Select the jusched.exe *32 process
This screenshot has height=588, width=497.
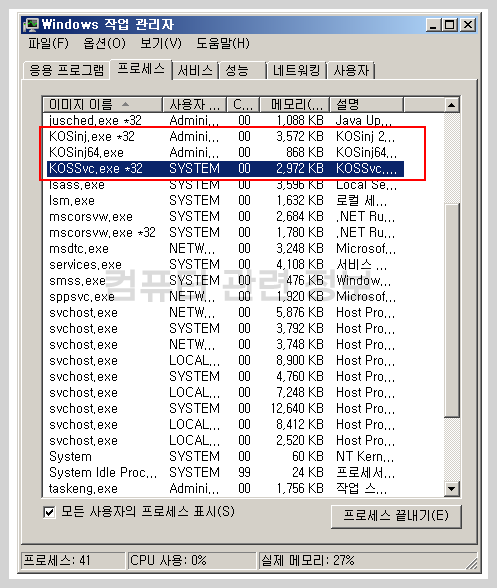[x=225, y=120]
